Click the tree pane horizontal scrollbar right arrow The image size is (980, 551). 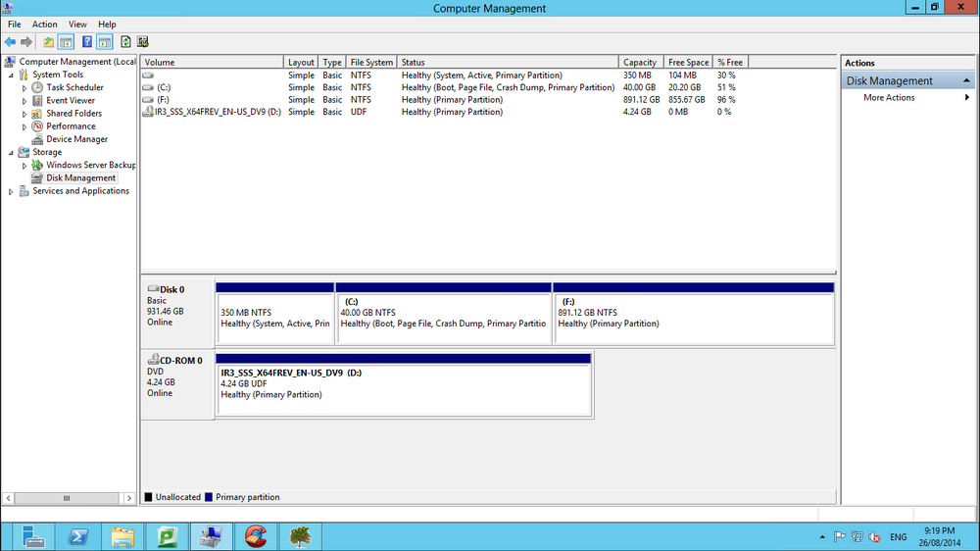[x=128, y=498]
